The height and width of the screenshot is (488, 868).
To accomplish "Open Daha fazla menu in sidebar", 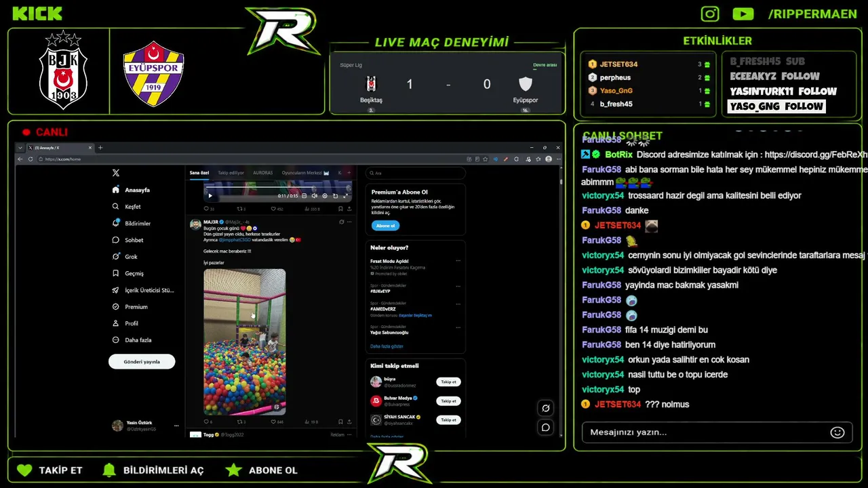I will point(132,340).
